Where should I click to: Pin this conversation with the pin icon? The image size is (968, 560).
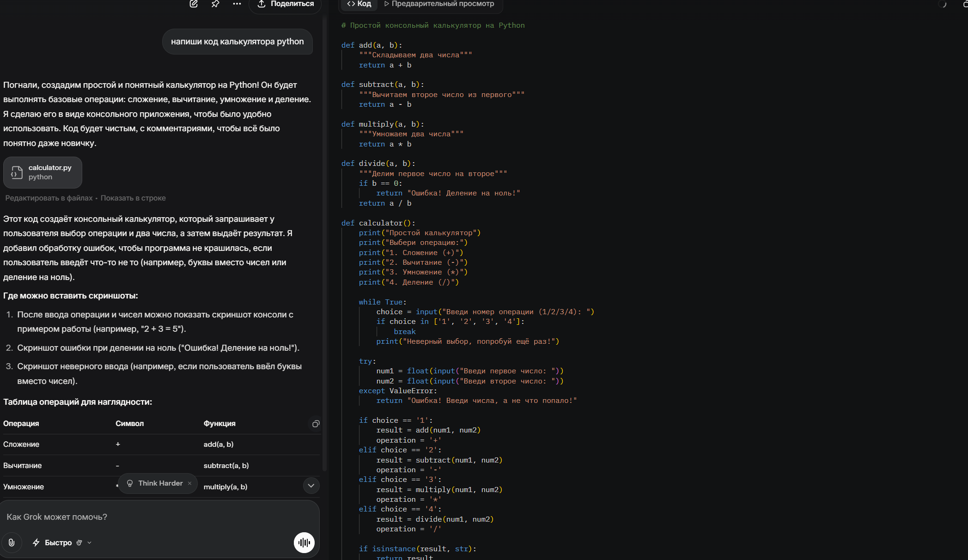click(x=215, y=4)
